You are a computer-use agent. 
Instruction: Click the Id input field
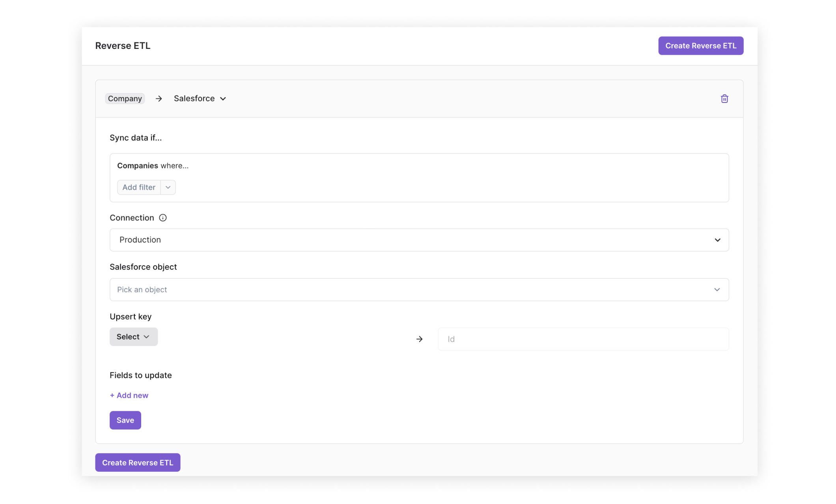coord(583,339)
